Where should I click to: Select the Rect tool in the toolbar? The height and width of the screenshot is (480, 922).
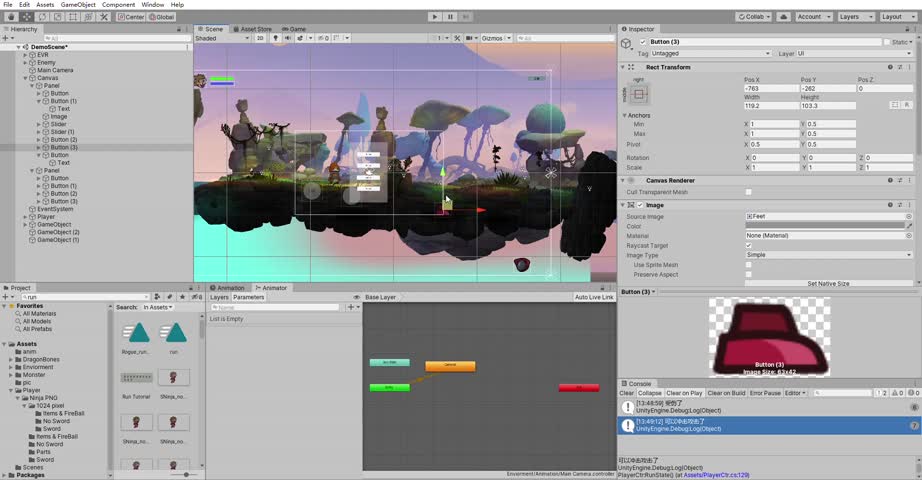(73, 17)
